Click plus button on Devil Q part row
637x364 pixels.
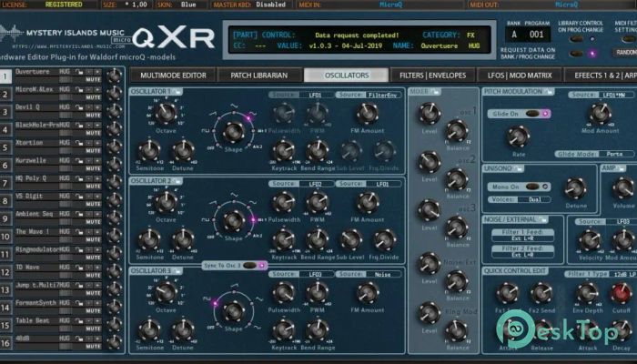tap(97, 107)
